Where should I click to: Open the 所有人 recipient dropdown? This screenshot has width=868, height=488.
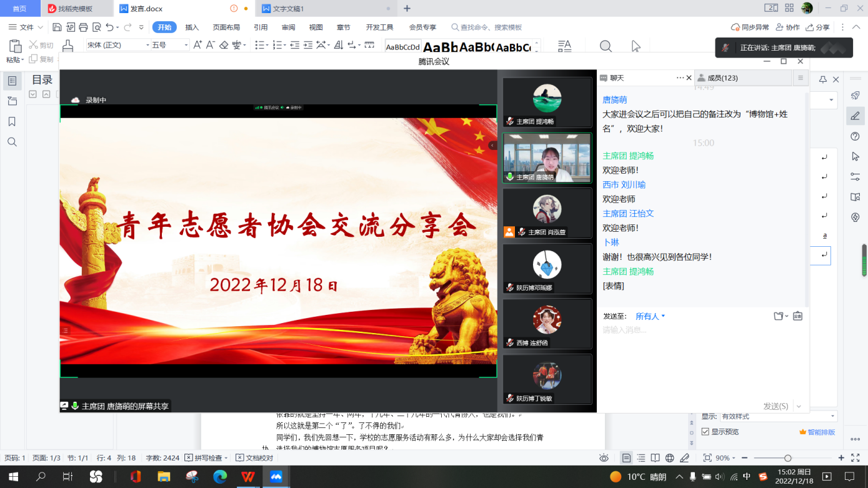click(x=650, y=316)
